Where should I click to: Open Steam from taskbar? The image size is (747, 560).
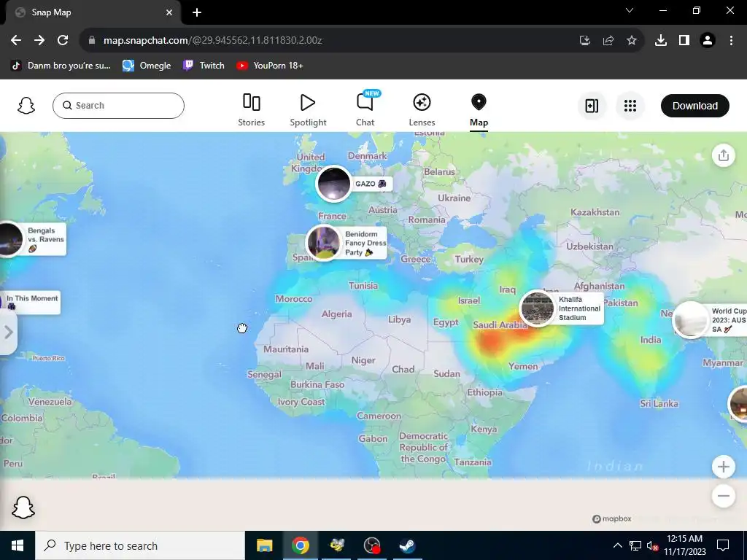click(407, 545)
